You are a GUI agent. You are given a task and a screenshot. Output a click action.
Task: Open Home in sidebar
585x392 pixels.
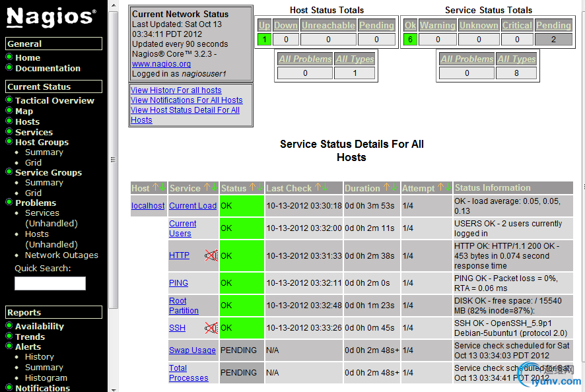point(28,57)
